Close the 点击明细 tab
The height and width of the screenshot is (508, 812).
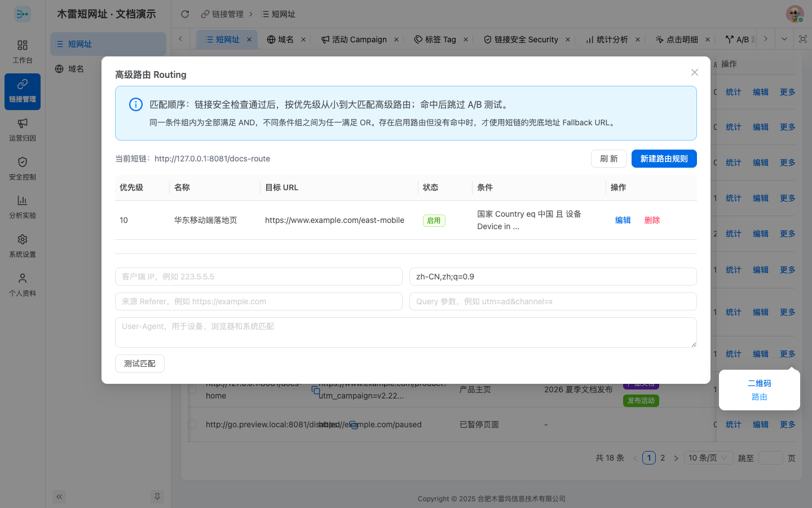(x=708, y=40)
